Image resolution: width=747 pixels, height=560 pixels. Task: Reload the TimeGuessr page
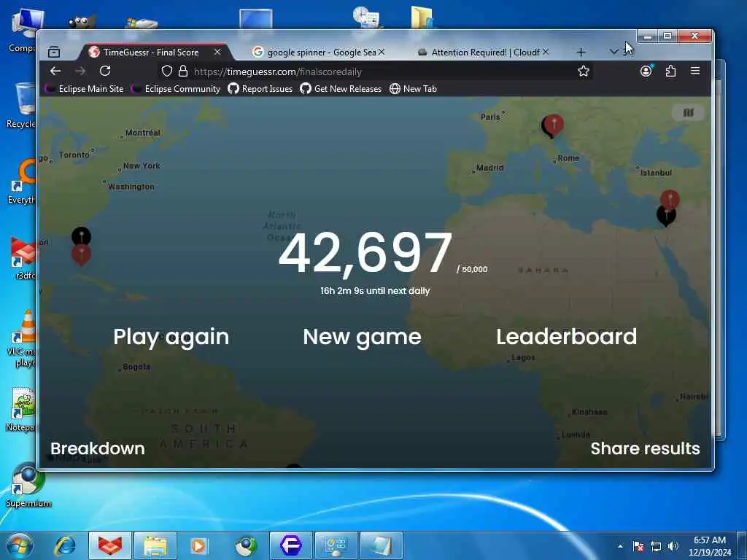105,71
